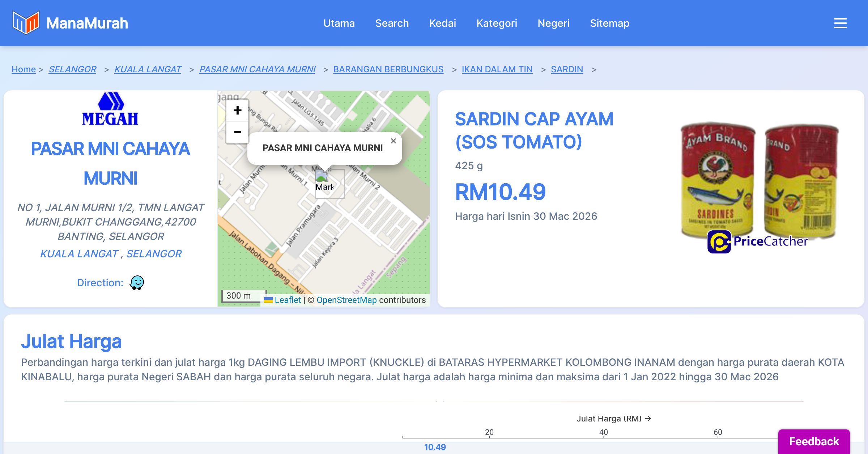
Task: Click the IKAN DALAM TIN breadcrumb
Action: (497, 69)
